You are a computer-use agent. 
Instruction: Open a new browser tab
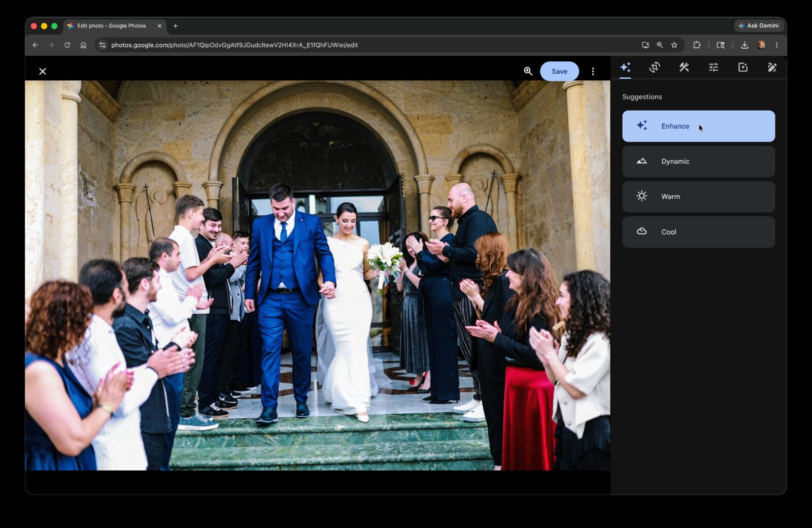tap(176, 26)
